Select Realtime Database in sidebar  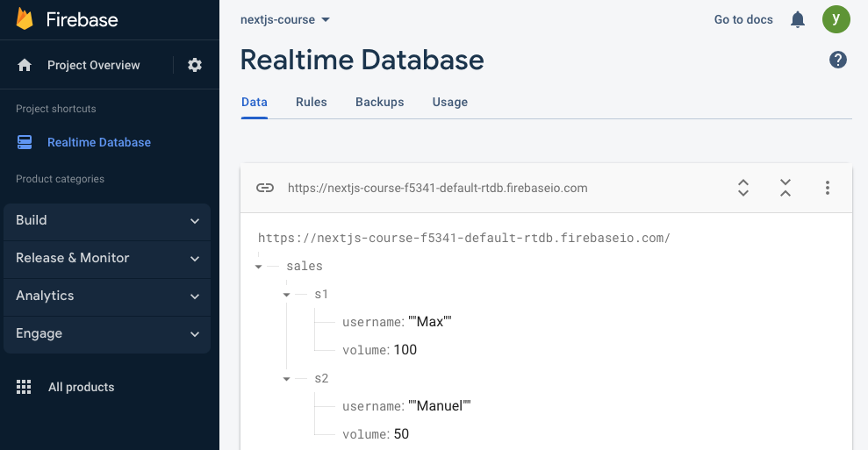point(99,142)
